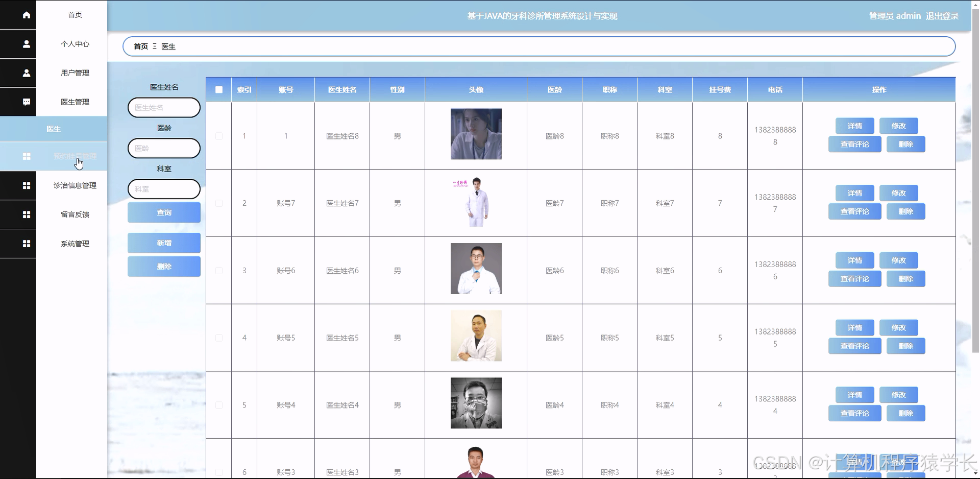The width and height of the screenshot is (980, 479).
Task: Click the avatar photo of 医生姓名5
Action: pyautogui.click(x=476, y=336)
